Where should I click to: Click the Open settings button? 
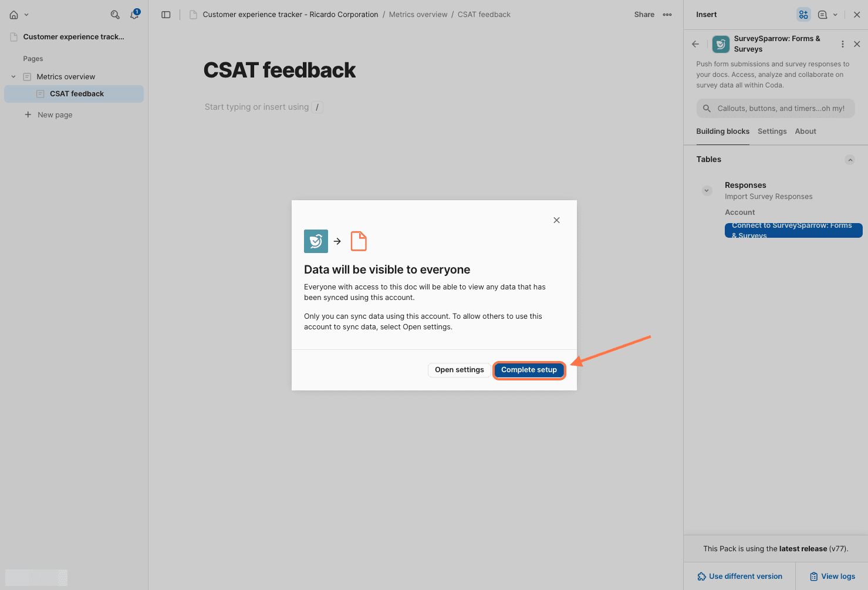(x=459, y=370)
